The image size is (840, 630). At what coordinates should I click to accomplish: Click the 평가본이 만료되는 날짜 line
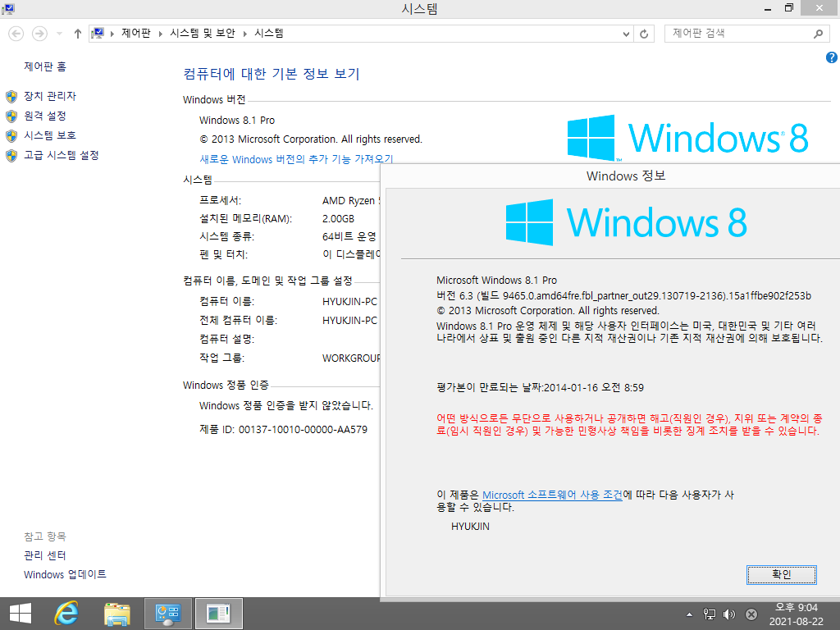point(540,387)
